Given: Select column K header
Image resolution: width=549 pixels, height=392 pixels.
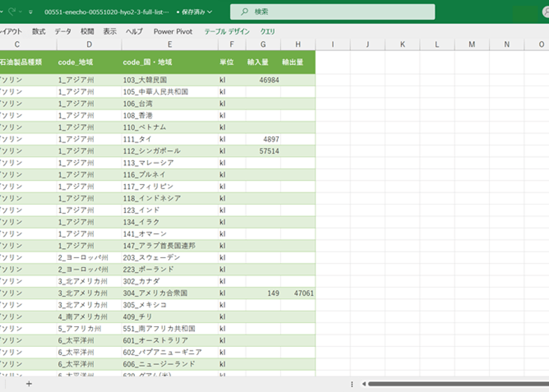Looking at the screenshot, I should pos(402,45).
